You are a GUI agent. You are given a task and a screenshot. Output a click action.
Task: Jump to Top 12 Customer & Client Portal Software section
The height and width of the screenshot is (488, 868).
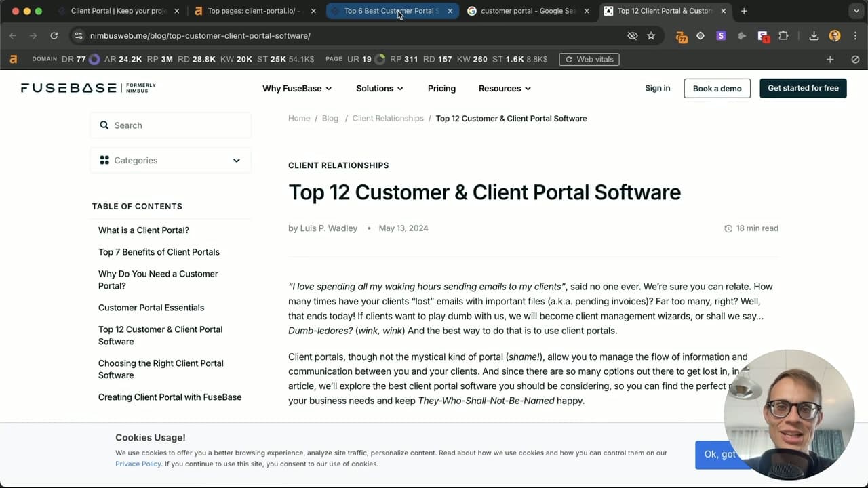(x=160, y=335)
